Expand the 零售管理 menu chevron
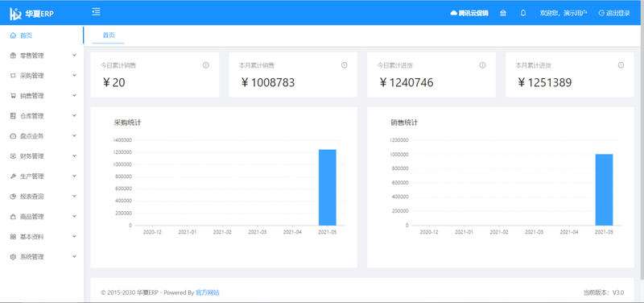644x303 pixels. (x=74, y=55)
